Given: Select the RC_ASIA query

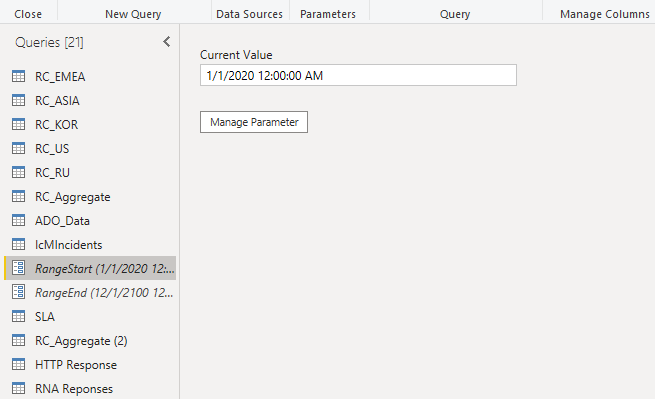Looking at the screenshot, I should [57, 101].
